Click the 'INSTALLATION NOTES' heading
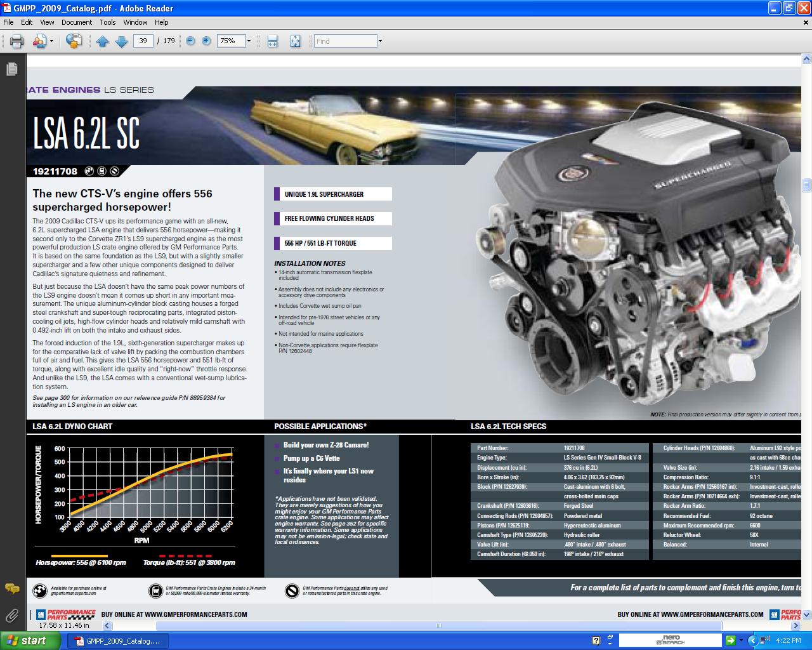The image size is (812, 650). tap(310, 263)
